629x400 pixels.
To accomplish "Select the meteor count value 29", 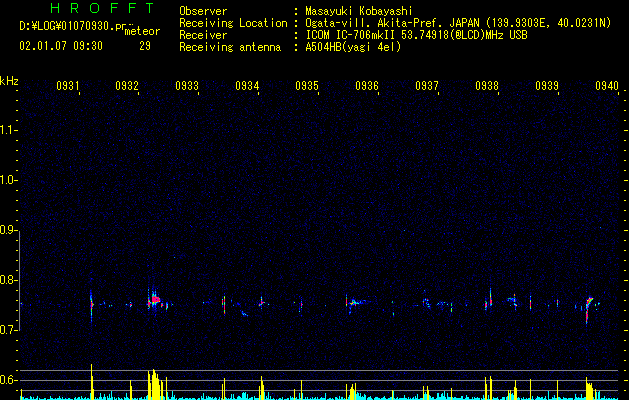I will coord(145,46).
